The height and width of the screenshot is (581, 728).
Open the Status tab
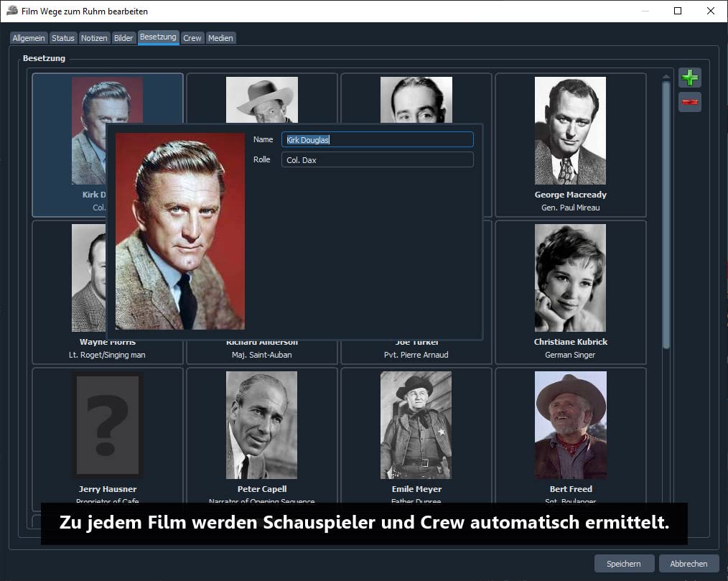tap(62, 38)
